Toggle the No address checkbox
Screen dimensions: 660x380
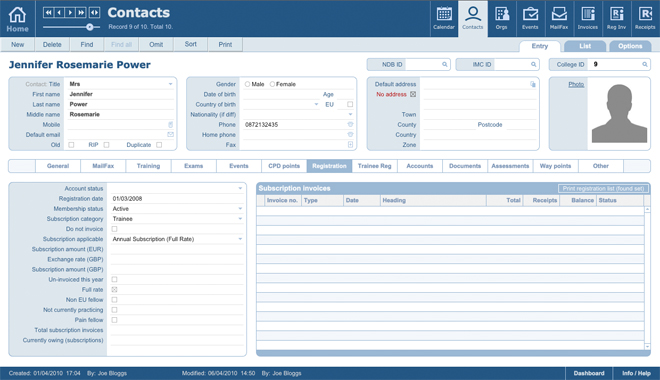413,94
